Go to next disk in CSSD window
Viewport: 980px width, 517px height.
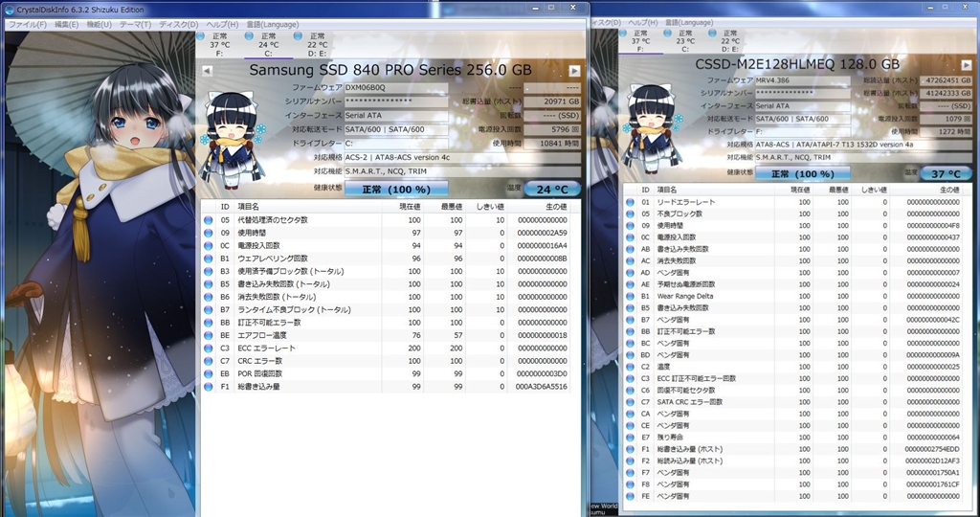pyautogui.click(x=966, y=65)
